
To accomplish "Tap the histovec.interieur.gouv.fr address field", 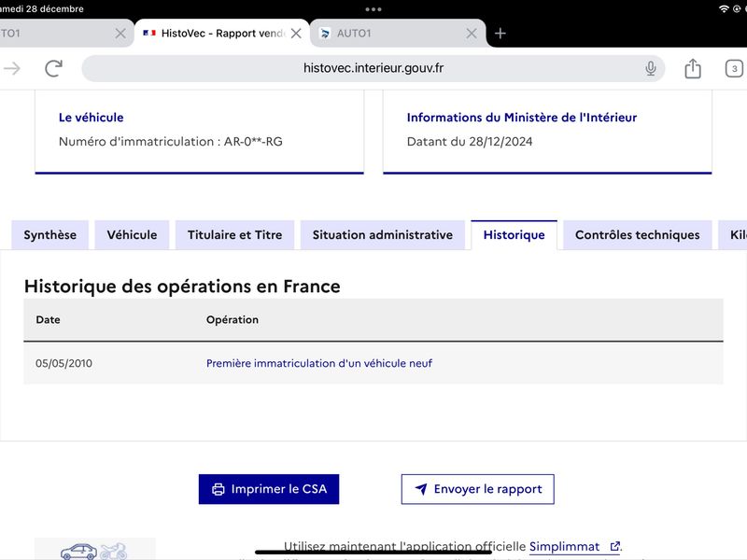I will pyautogui.click(x=373, y=68).
